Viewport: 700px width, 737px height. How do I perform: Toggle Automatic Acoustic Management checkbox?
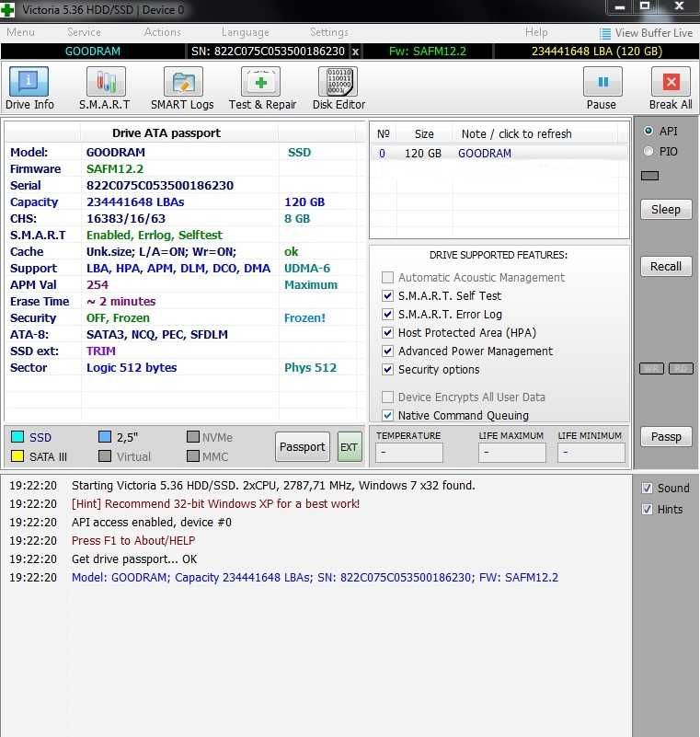click(387, 277)
